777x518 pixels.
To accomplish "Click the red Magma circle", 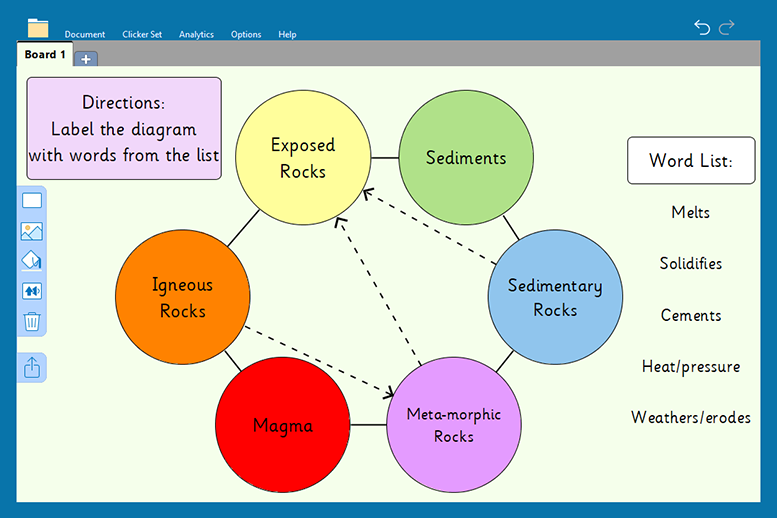I will [283, 425].
